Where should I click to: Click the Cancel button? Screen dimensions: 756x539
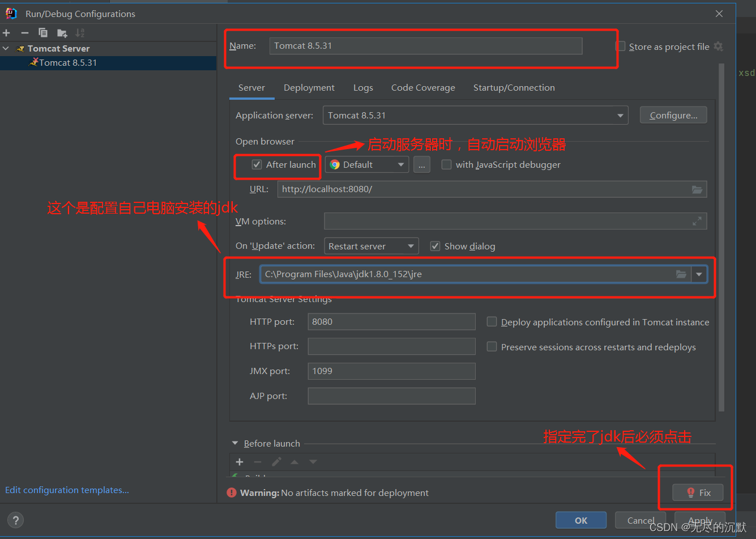point(640,520)
